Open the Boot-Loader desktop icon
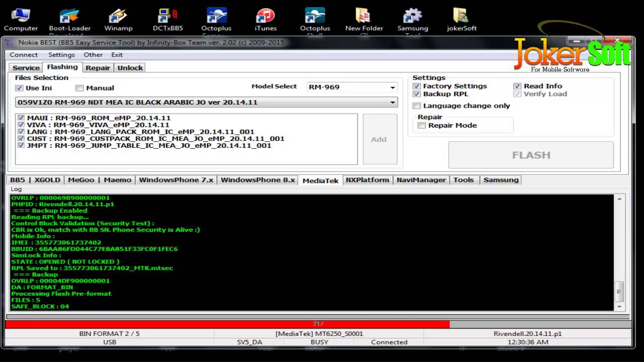The height and width of the screenshot is (362, 644). [x=69, y=19]
